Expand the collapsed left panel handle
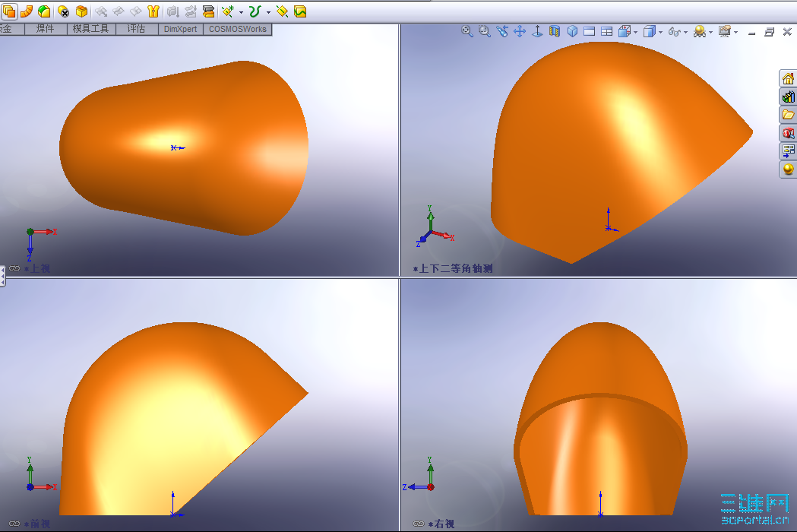Viewport: 797px width, 532px height. pos(2,276)
